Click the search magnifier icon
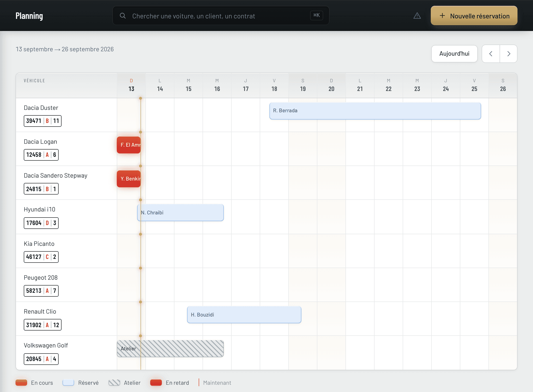This screenshot has width=533, height=392. click(x=123, y=16)
